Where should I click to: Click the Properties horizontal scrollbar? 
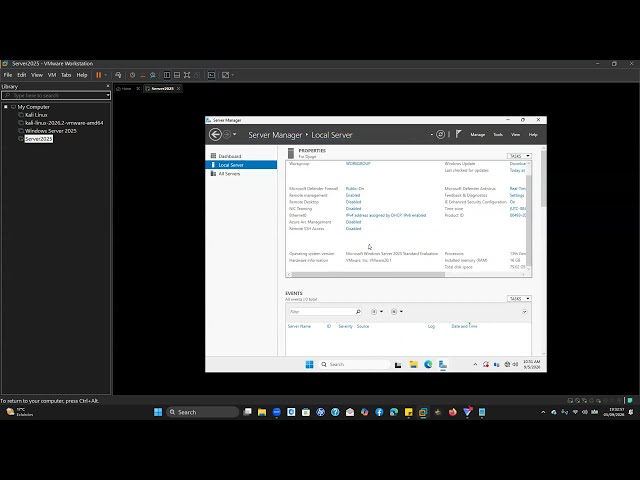(x=368, y=274)
